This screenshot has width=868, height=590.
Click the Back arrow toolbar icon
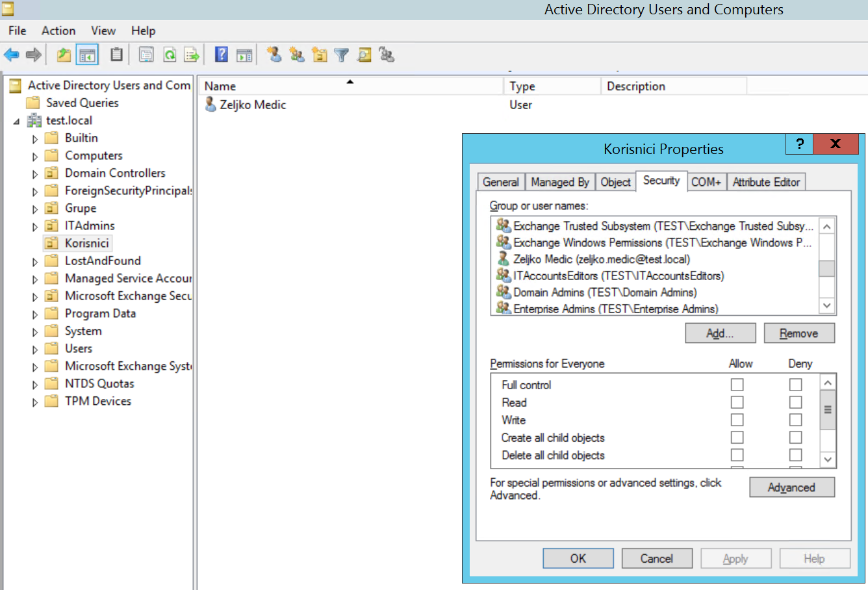click(11, 55)
